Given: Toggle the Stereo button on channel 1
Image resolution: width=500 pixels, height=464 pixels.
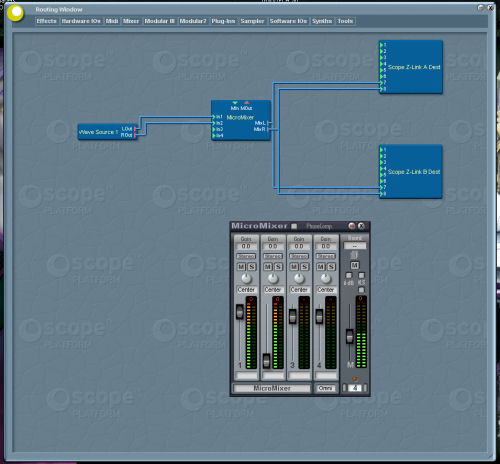Looking at the screenshot, I should (x=246, y=256).
